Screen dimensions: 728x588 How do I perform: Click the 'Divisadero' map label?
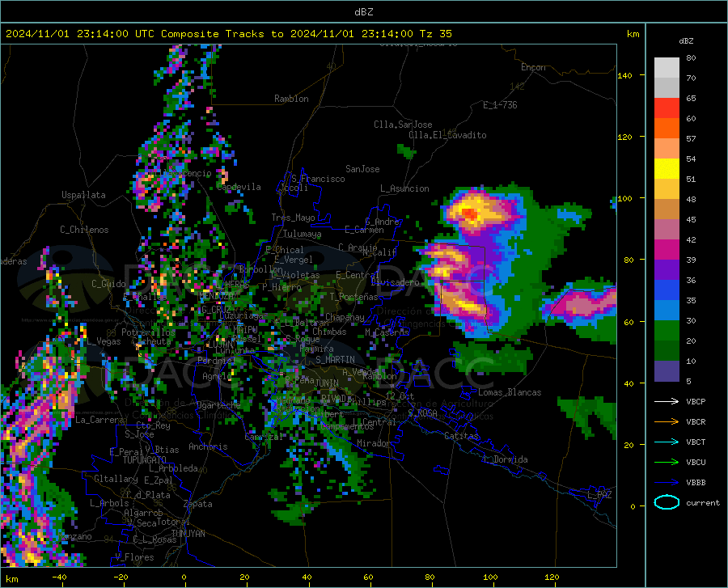[395, 282]
